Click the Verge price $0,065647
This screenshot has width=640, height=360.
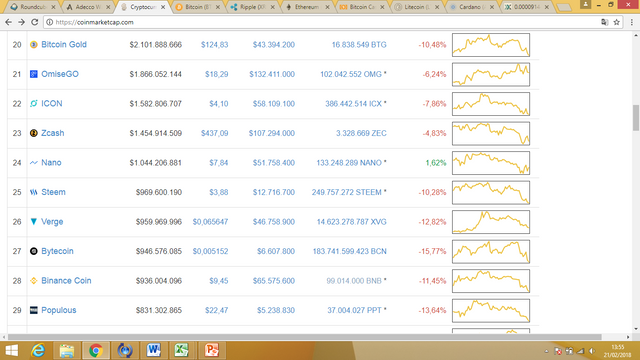[x=210, y=222]
